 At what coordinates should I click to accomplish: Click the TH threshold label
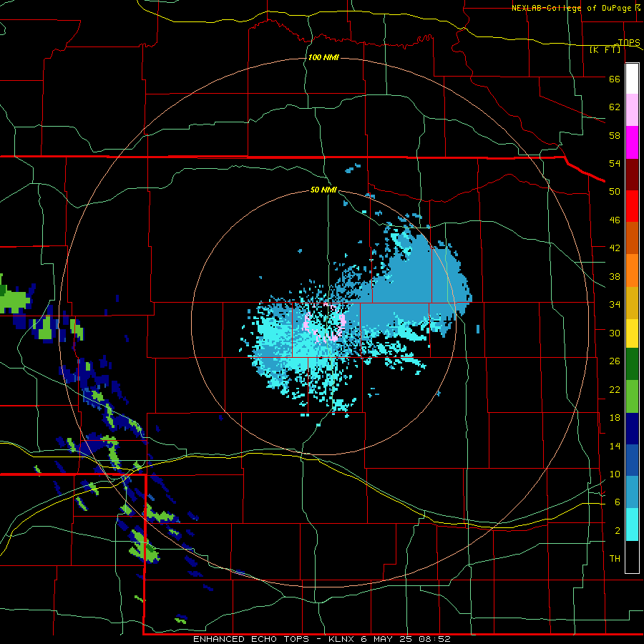coord(615,558)
